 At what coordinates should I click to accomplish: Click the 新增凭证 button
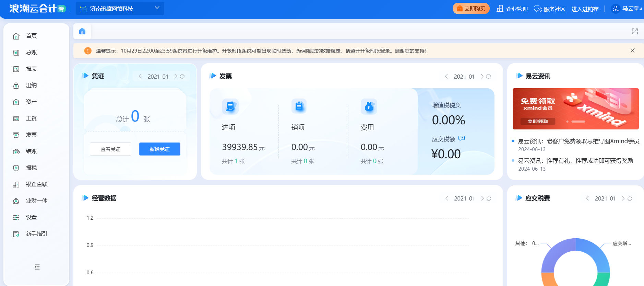coord(159,149)
